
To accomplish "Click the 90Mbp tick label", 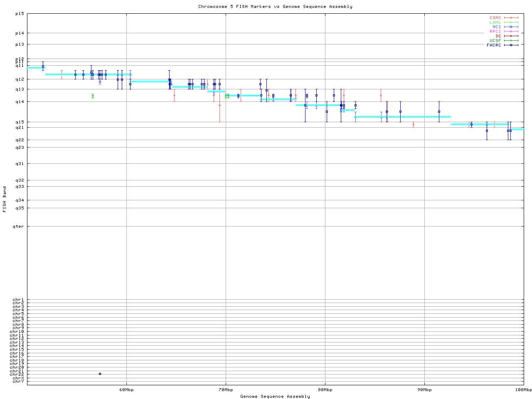I will (x=424, y=390).
